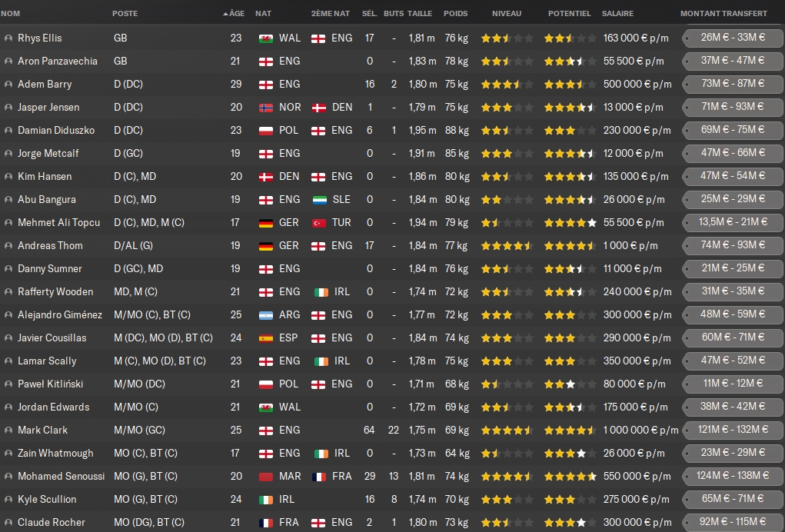
Task: Click the Argentina flag for Alejandro Giménez
Action: [267, 314]
